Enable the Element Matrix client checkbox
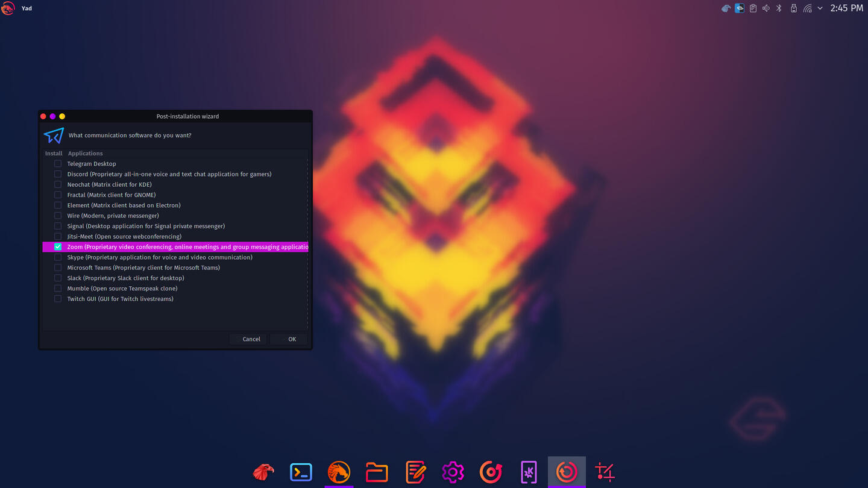868x488 pixels. 58,205
